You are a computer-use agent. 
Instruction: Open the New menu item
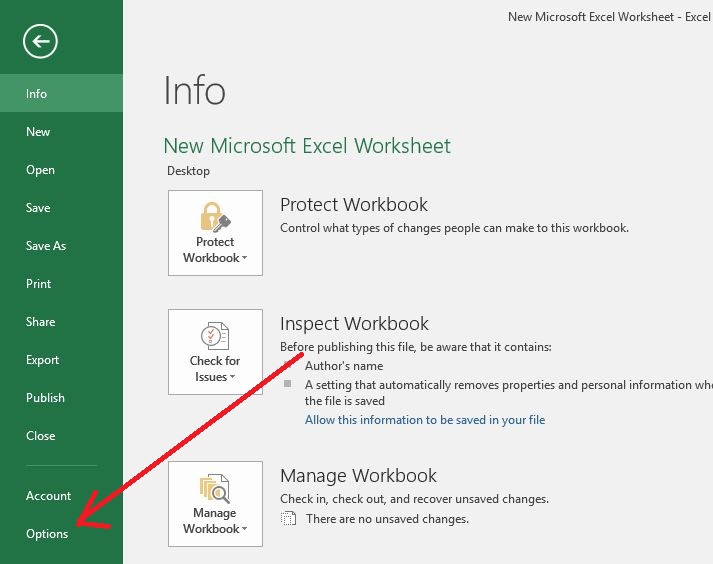tap(61, 131)
